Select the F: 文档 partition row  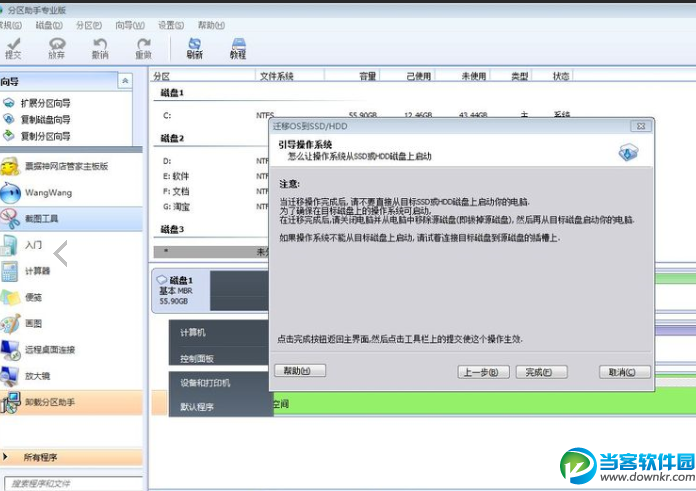coord(212,191)
